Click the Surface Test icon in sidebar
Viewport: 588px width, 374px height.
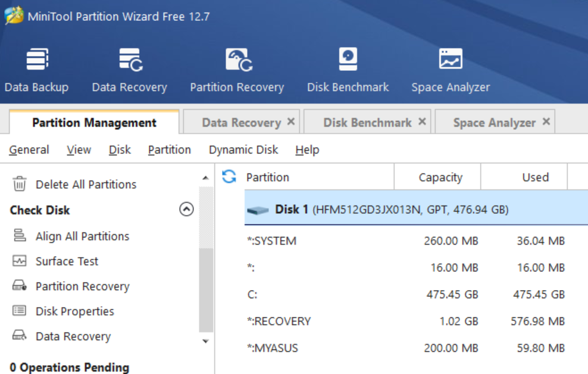[x=20, y=261]
